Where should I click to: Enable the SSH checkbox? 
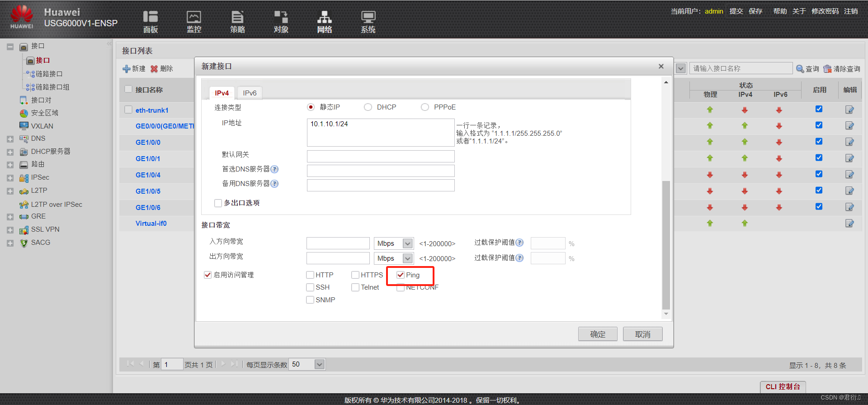coord(310,287)
